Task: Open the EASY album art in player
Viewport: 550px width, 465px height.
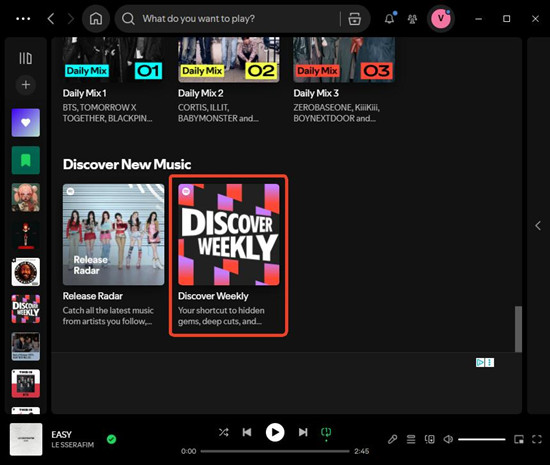Action: [x=26, y=439]
